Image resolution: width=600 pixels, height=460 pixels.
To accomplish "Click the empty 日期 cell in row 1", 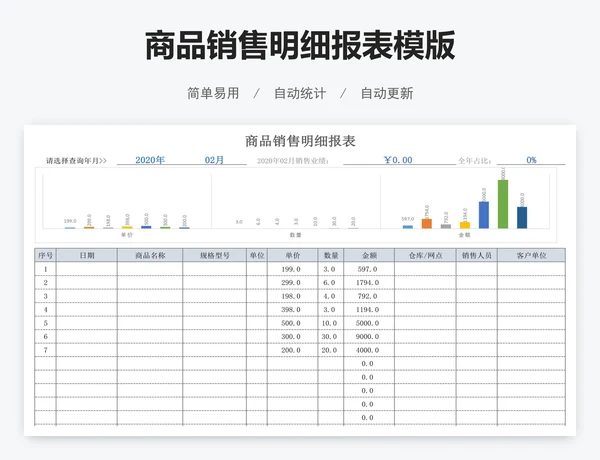I will tap(87, 269).
